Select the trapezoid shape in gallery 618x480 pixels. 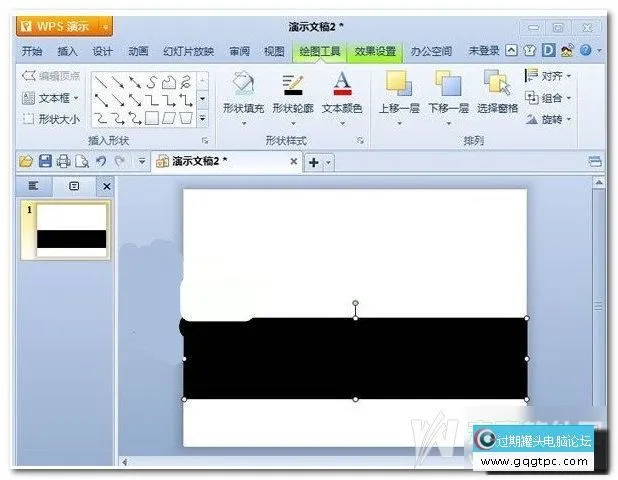click(186, 118)
